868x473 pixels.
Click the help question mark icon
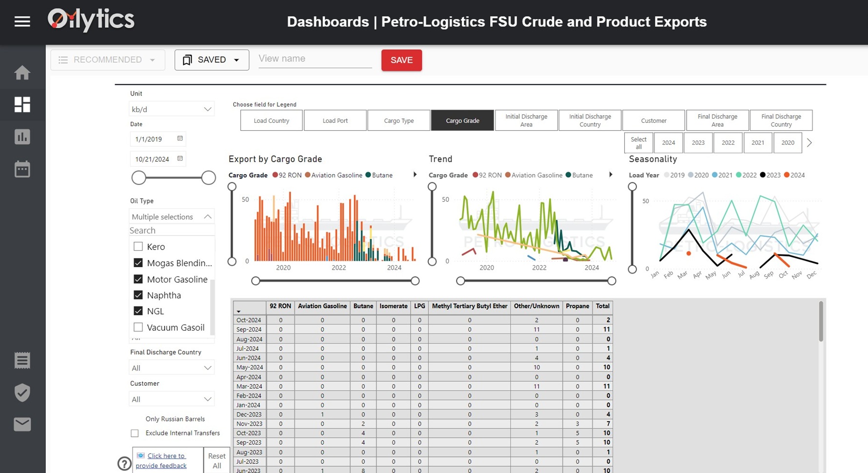pyautogui.click(x=124, y=463)
